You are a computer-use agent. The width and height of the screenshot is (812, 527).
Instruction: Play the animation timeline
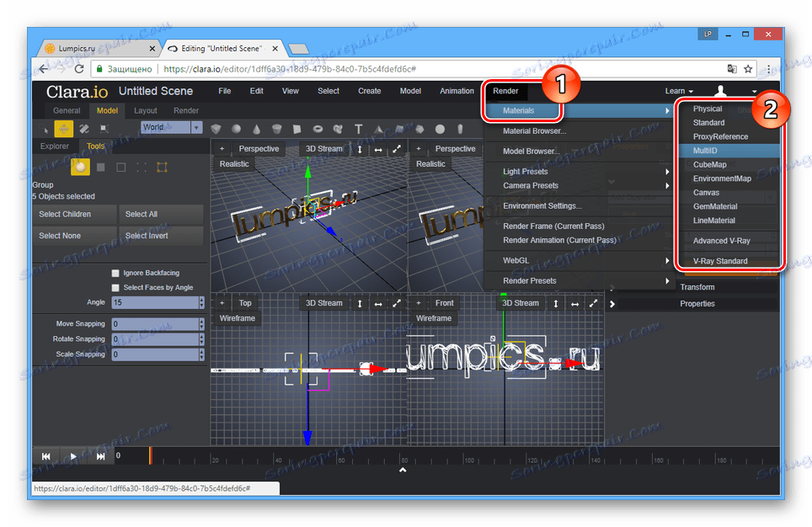coord(73,456)
